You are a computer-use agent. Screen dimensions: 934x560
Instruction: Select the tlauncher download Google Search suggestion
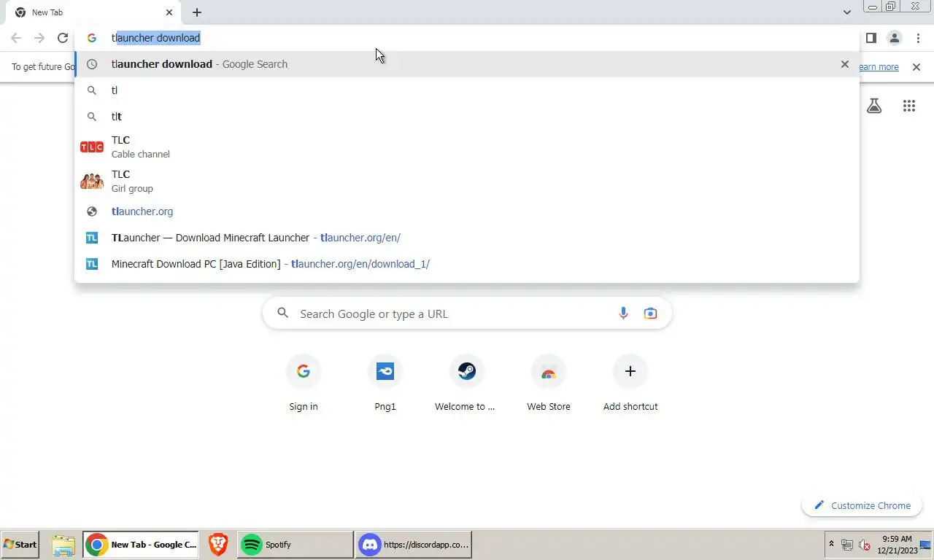click(x=466, y=64)
